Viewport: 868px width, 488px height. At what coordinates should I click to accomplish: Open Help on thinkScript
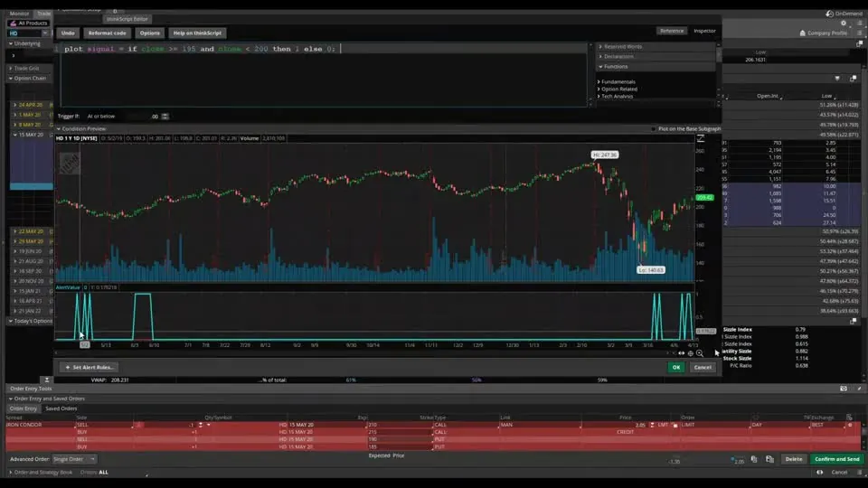pyautogui.click(x=197, y=33)
